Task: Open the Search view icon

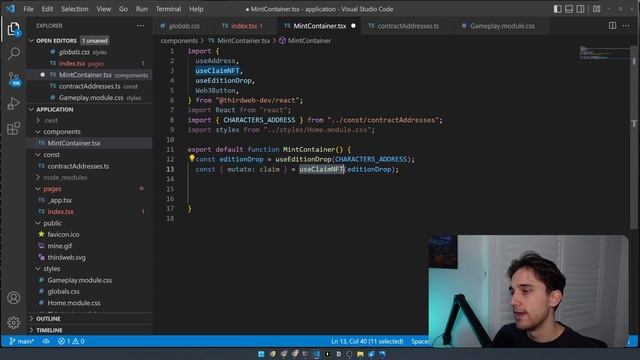Action: [x=13, y=53]
